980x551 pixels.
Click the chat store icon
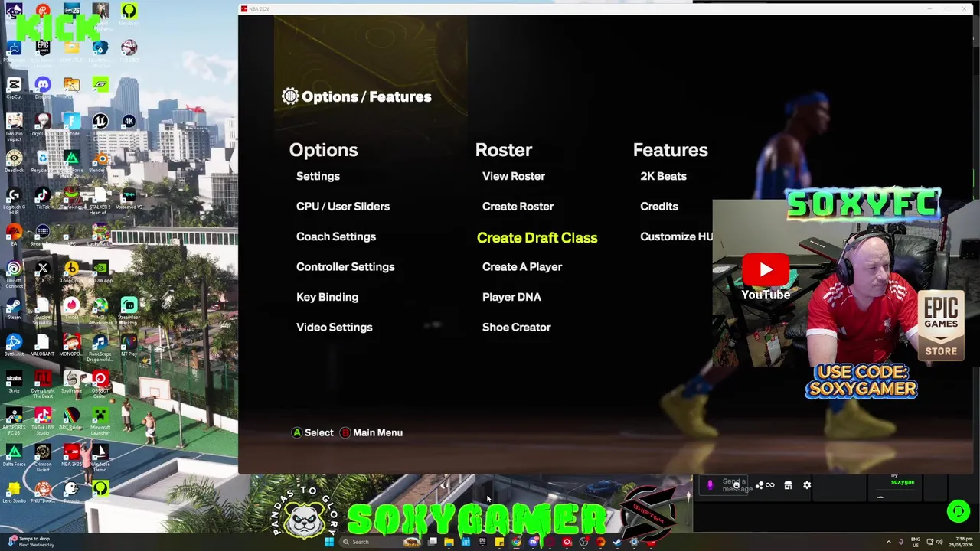788,485
